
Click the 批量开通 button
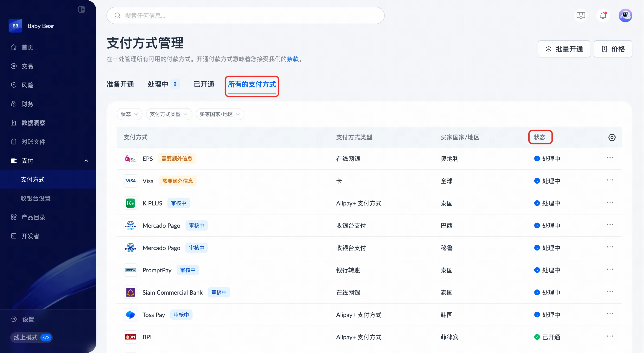pos(564,49)
